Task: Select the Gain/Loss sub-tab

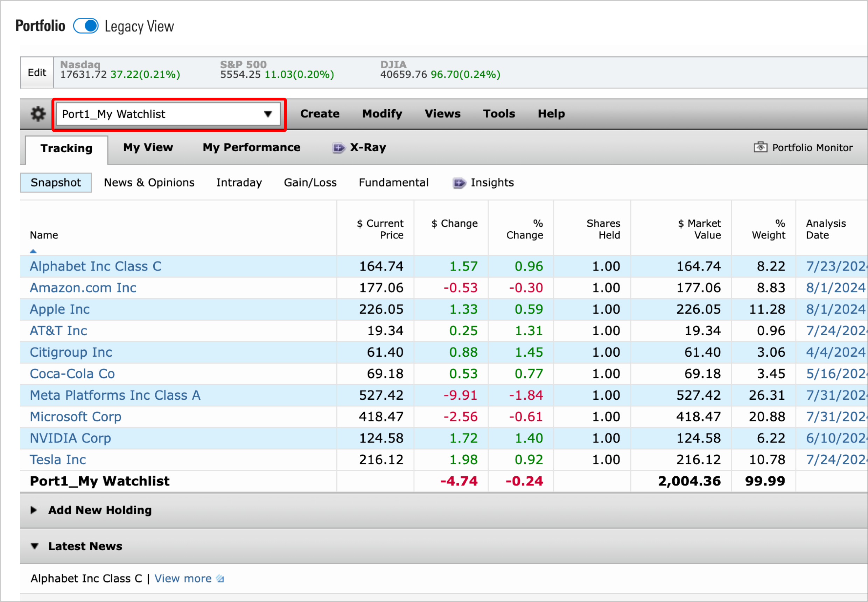Action: (310, 183)
